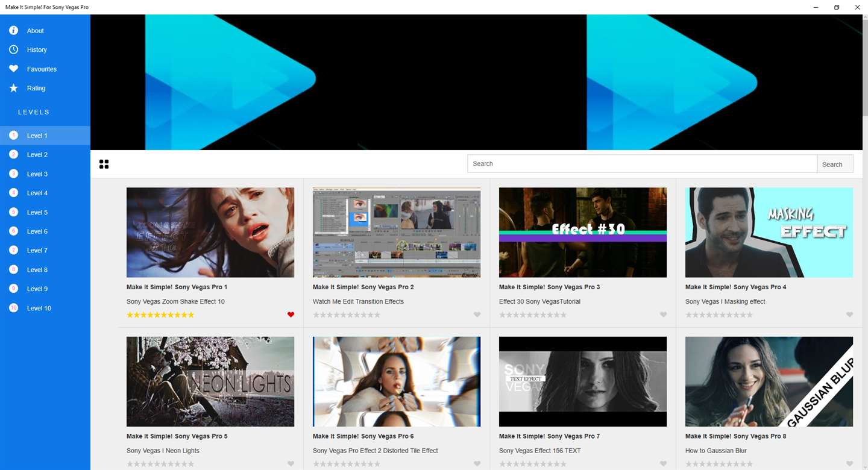Click the Level 4 number badge

click(13, 193)
